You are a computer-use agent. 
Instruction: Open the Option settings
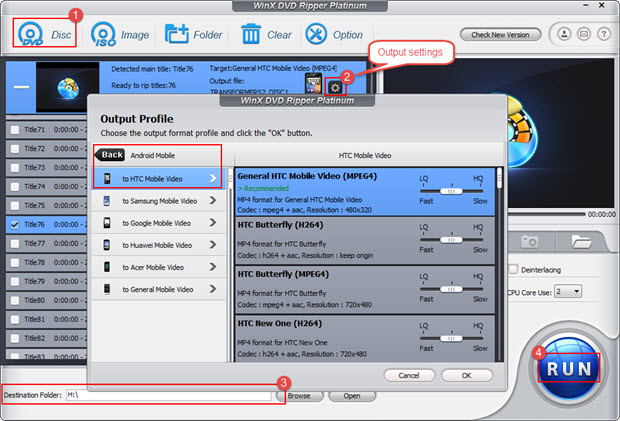coord(334,34)
